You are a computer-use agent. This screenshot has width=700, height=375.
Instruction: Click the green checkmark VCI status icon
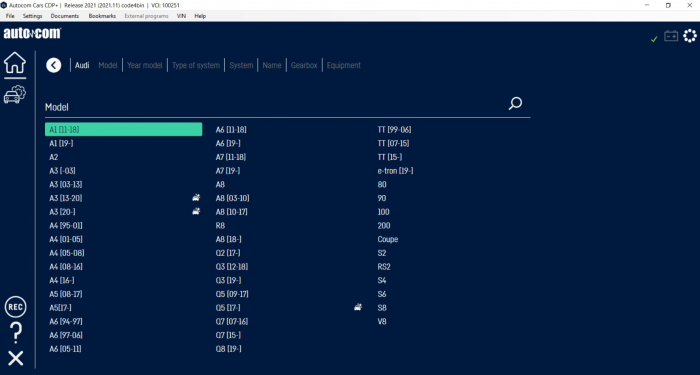point(654,39)
